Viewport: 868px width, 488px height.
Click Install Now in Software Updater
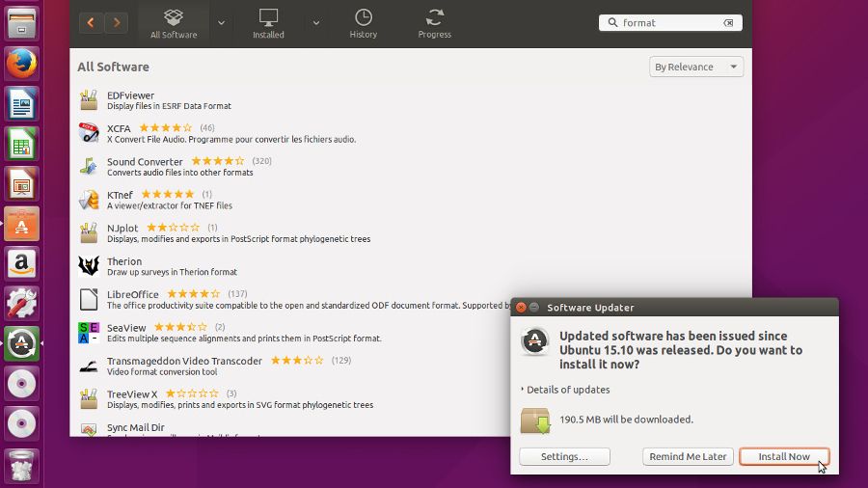click(x=784, y=456)
